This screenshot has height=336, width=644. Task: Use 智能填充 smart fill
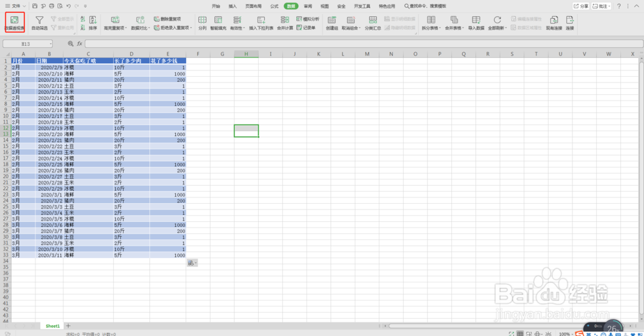click(x=218, y=23)
